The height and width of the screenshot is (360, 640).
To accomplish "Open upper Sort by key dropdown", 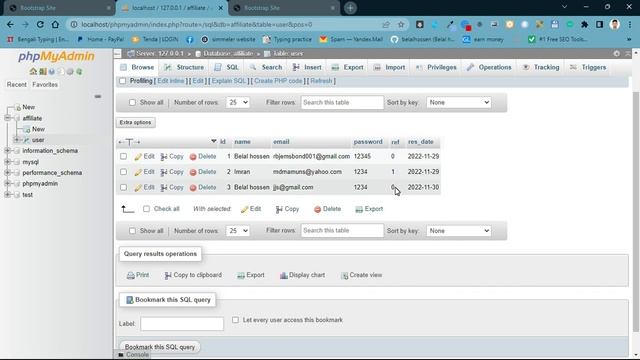I will (x=458, y=102).
